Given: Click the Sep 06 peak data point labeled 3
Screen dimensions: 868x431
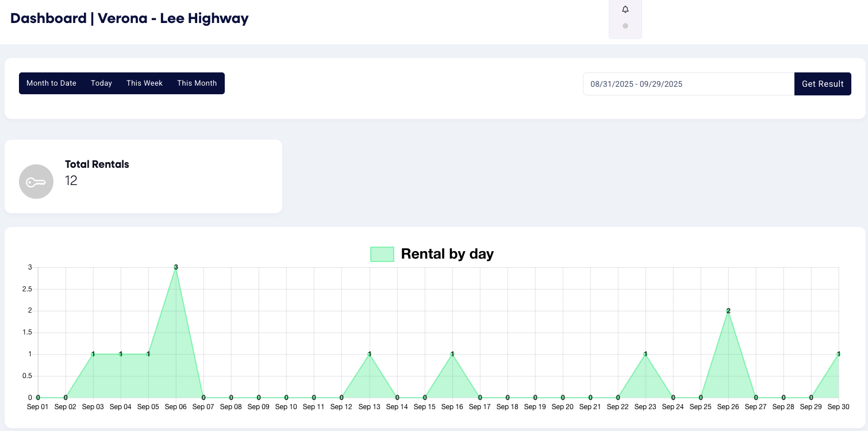Looking at the screenshot, I should pos(176,267).
